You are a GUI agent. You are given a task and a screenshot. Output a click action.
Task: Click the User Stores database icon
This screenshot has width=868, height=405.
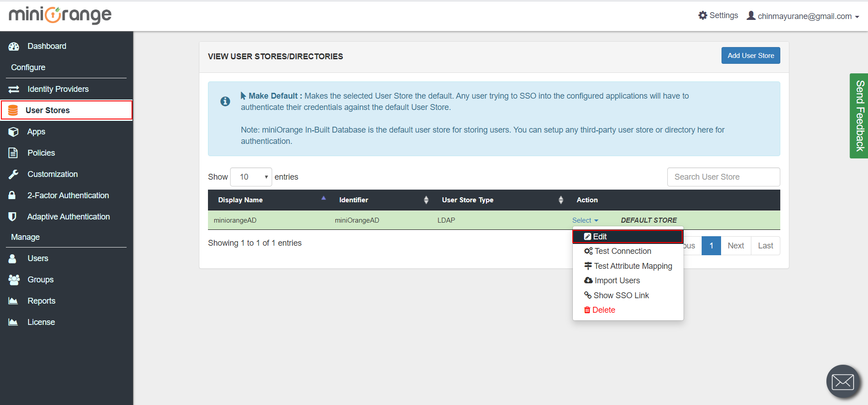tap(13, 110)
